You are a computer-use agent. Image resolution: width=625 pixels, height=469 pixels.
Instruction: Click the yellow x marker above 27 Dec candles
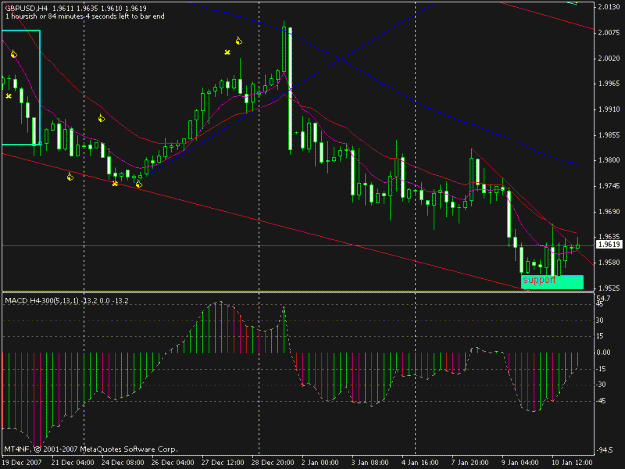[x=227, y=52]
